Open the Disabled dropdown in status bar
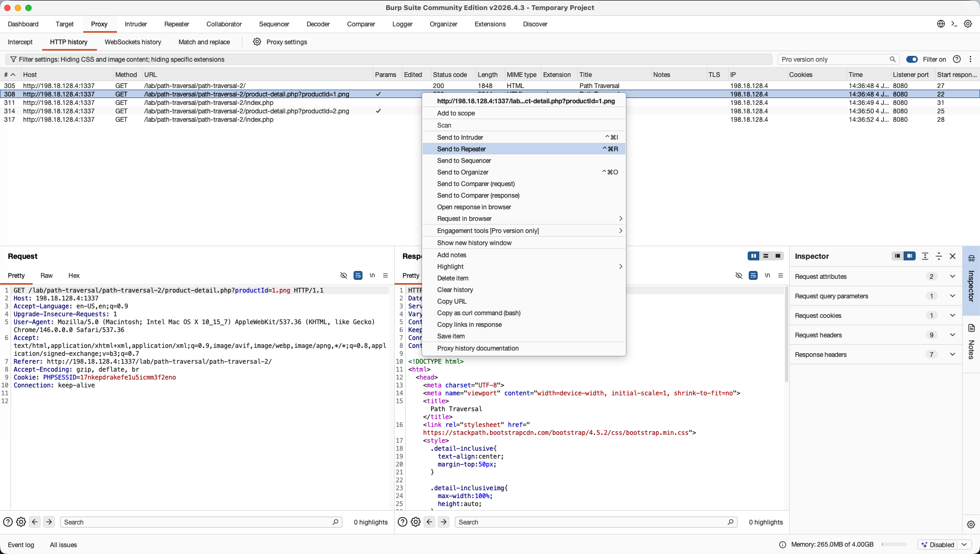Viewport: 980px width, 554px height. [x=945, y=545]
